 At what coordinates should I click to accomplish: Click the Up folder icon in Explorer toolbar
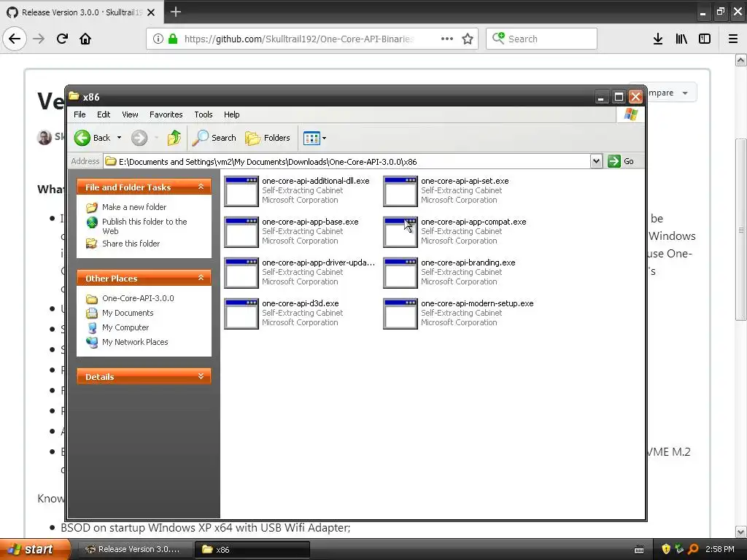(x=174, y=138)
